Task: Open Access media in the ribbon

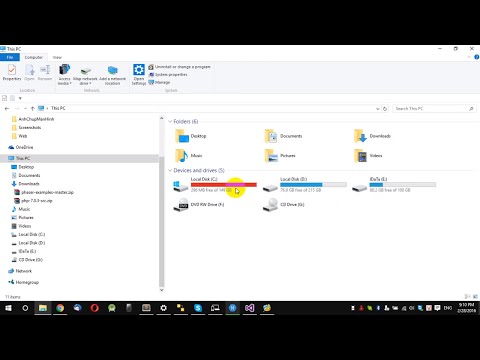Action: coord(64,75)
